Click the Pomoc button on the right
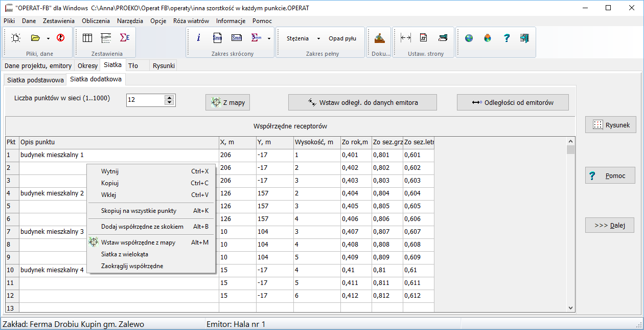 pyautogui.click(x=610, y=175)
